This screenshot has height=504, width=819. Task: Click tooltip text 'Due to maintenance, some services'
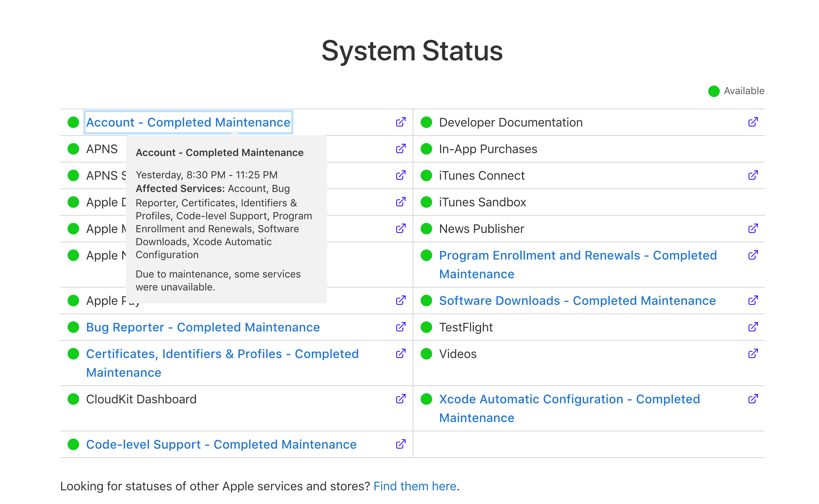click(218, 274)
